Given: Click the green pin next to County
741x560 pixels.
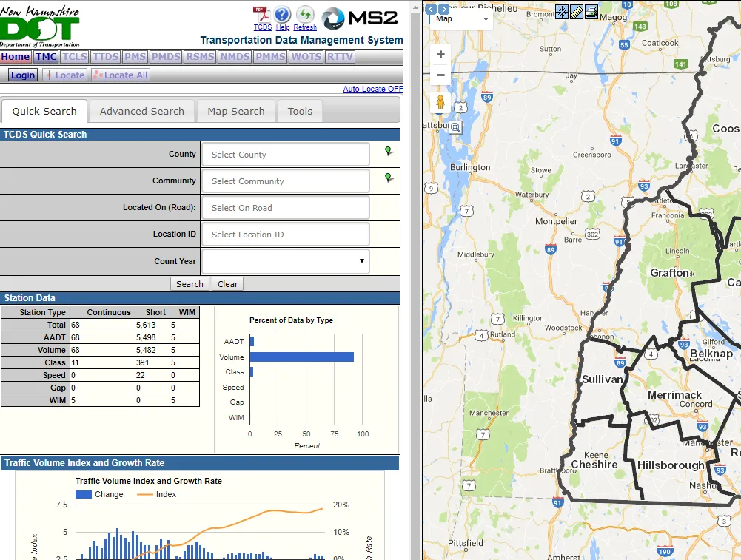Looking at the screenshot, I should [389, 151].
